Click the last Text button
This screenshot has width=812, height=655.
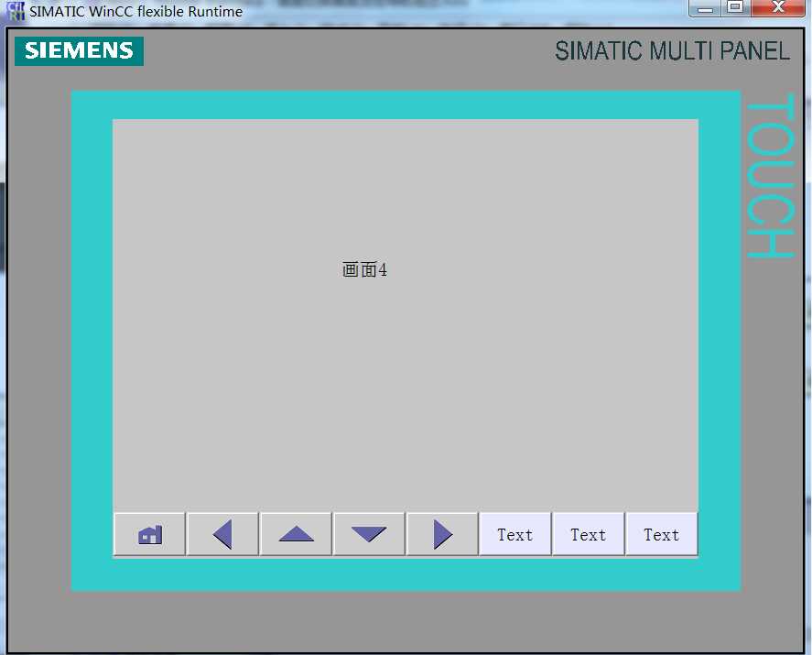click(x=661, y=534)
